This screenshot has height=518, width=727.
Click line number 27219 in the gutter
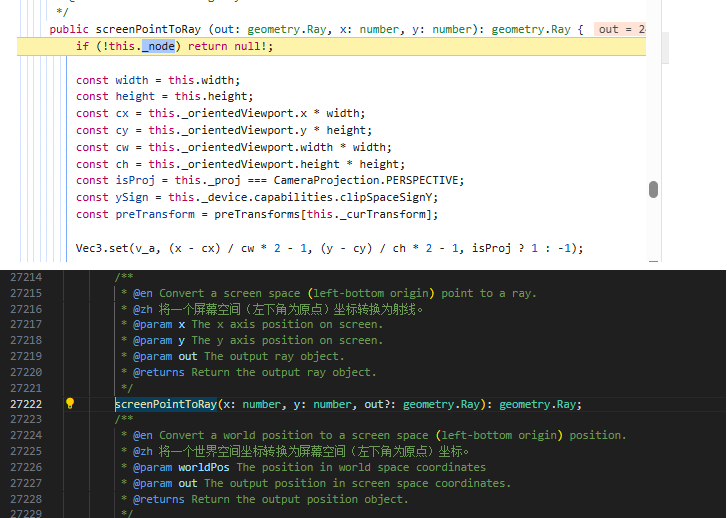[x=26, y=356]
